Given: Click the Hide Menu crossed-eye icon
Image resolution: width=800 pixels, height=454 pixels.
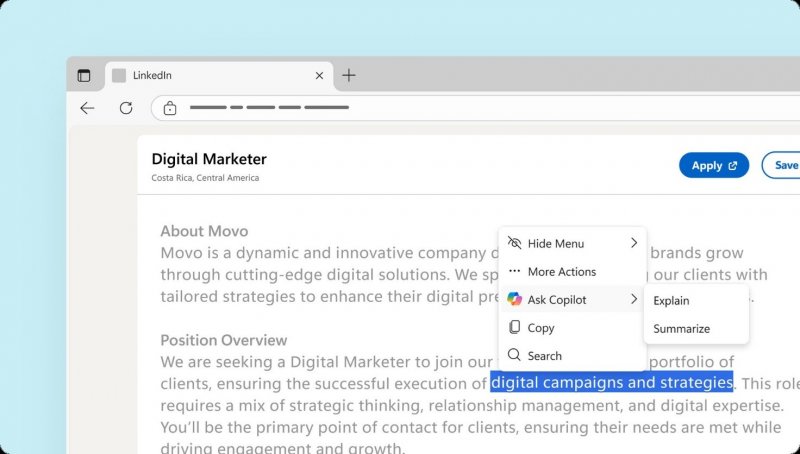Looking at the screenshot, I should tap(515, 243).
